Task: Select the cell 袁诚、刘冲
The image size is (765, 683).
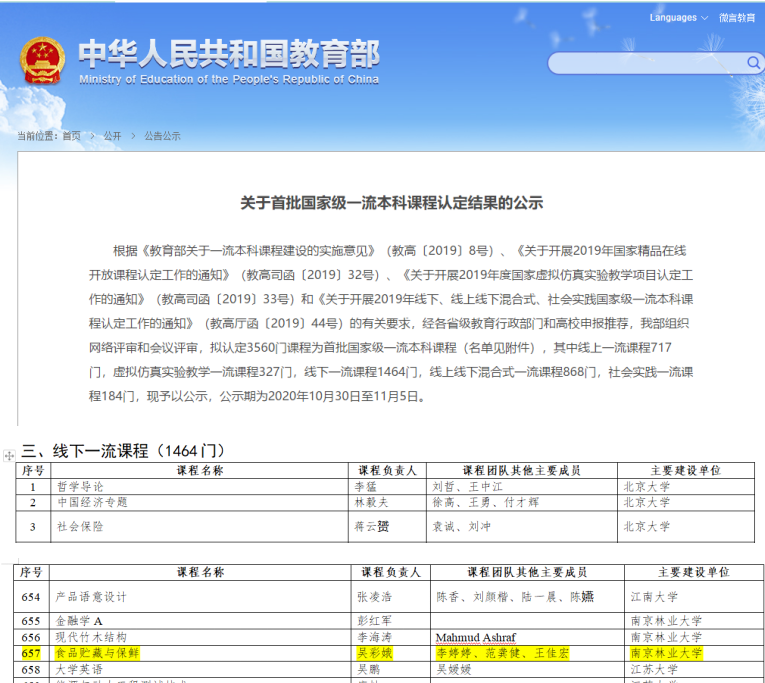Action: 522,526
